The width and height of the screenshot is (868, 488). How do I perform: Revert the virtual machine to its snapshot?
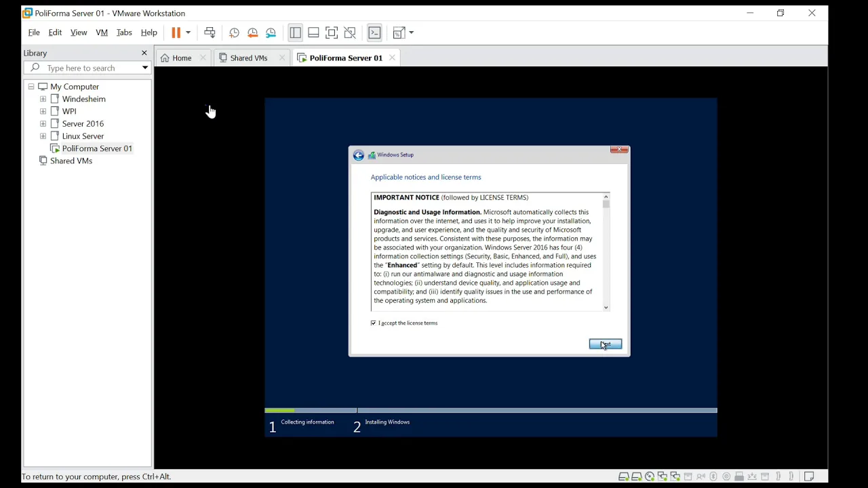(253, 33)
